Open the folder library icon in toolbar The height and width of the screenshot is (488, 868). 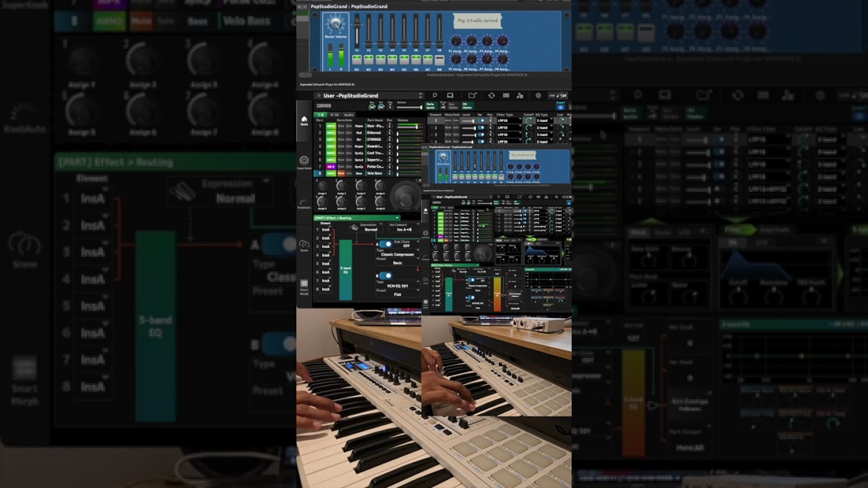pyautogui.click(x=472, y=96)
